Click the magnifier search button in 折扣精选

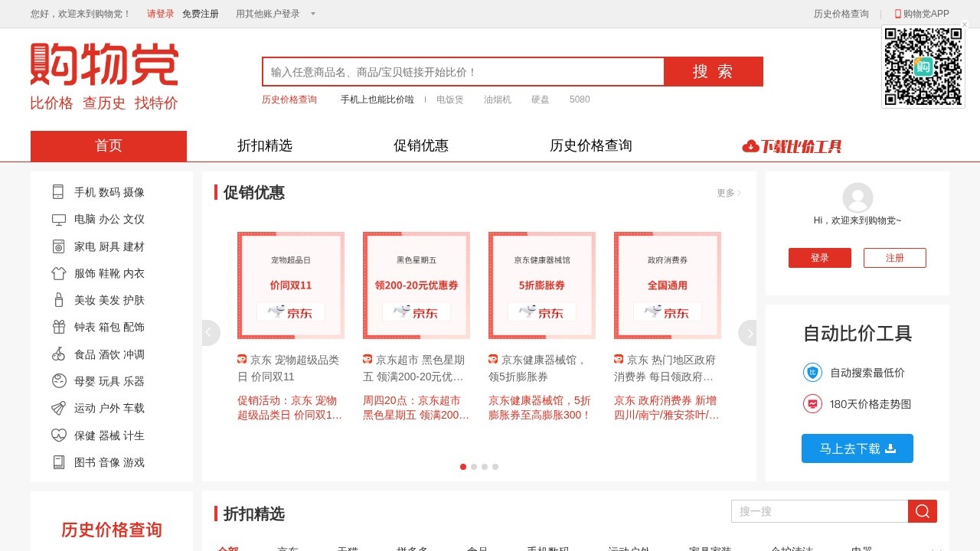pos(923,511)
